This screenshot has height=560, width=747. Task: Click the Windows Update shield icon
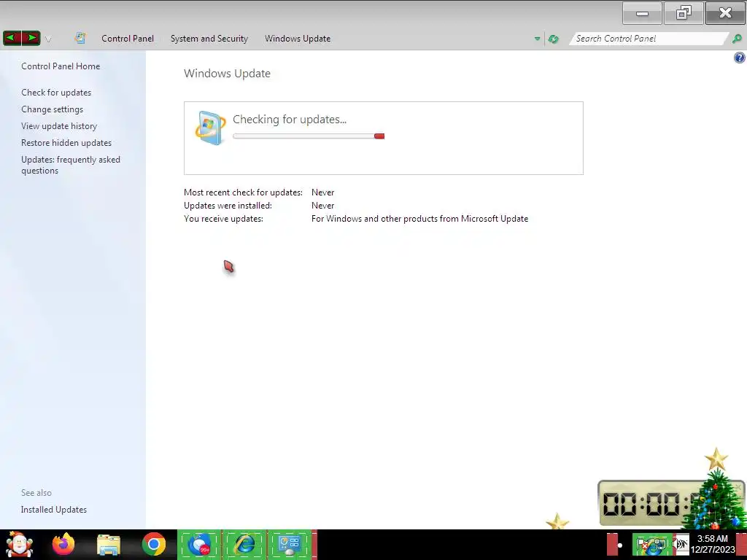tap(210, 128)
